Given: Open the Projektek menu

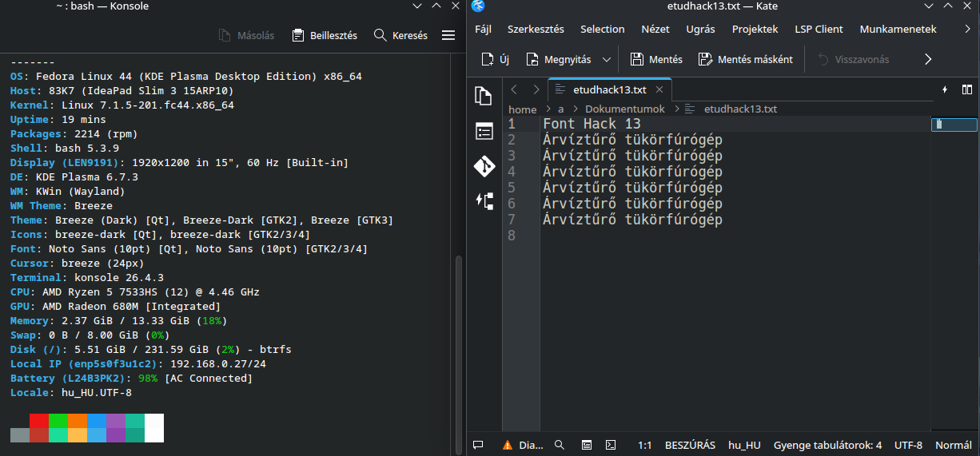Looking at the screenshot, I should [x=755, y=29].
